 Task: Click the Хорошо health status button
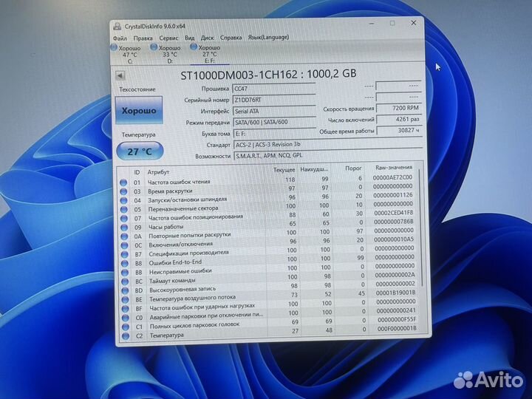[139, 110]
